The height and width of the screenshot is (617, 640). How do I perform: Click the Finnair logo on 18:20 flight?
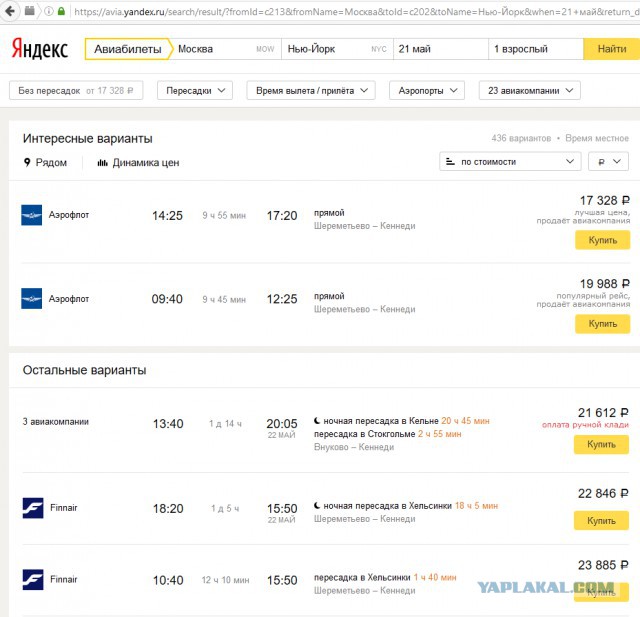[33, 508]
